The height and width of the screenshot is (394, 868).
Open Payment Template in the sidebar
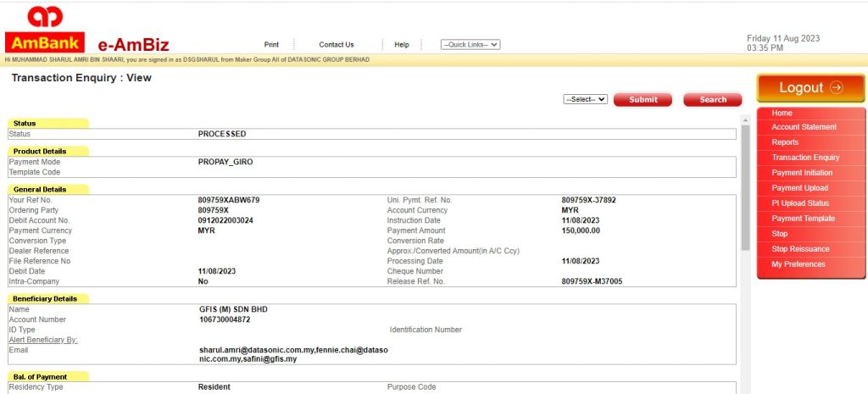coord(803,219)
